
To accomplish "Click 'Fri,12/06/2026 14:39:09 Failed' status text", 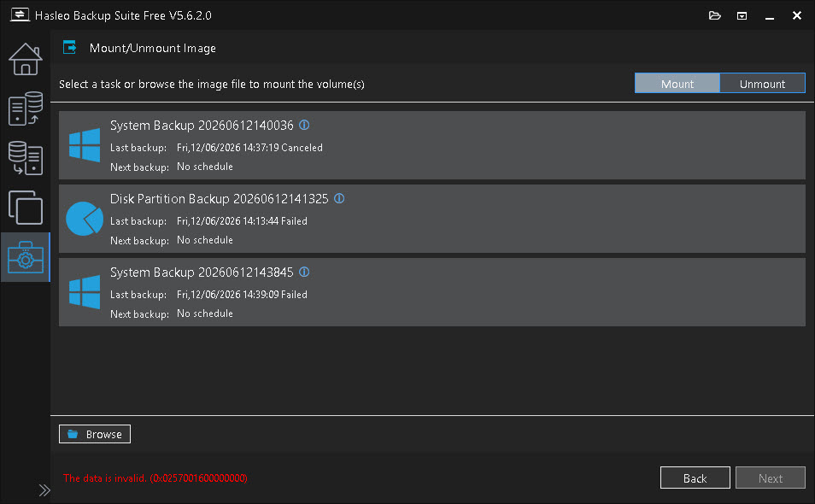I will [x=242, y=294].
